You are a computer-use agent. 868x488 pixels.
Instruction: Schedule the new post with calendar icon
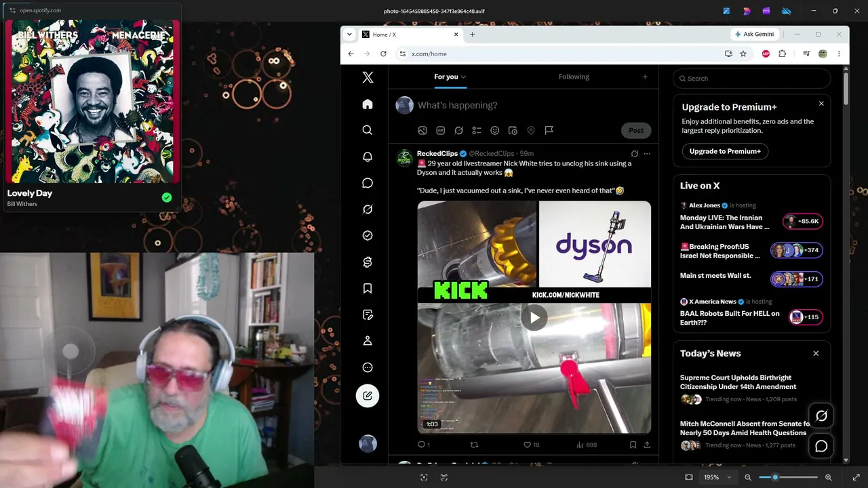click(513, 130)
